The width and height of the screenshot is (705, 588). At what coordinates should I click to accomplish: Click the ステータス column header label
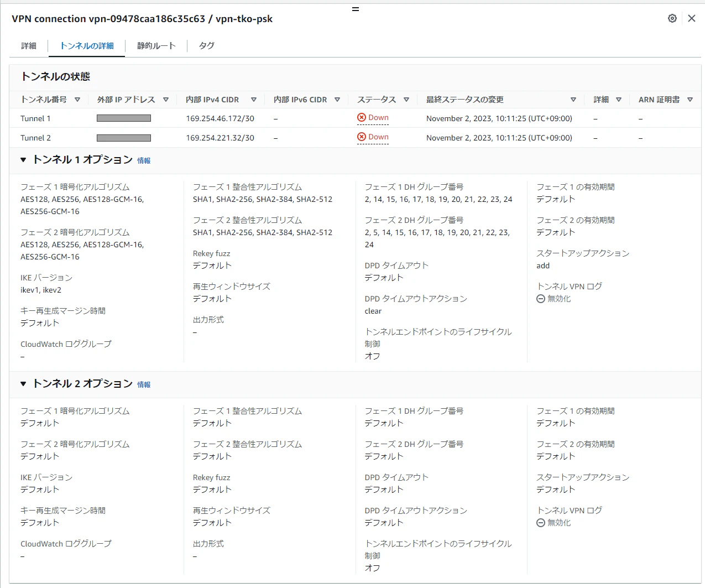tap(377, 100)
